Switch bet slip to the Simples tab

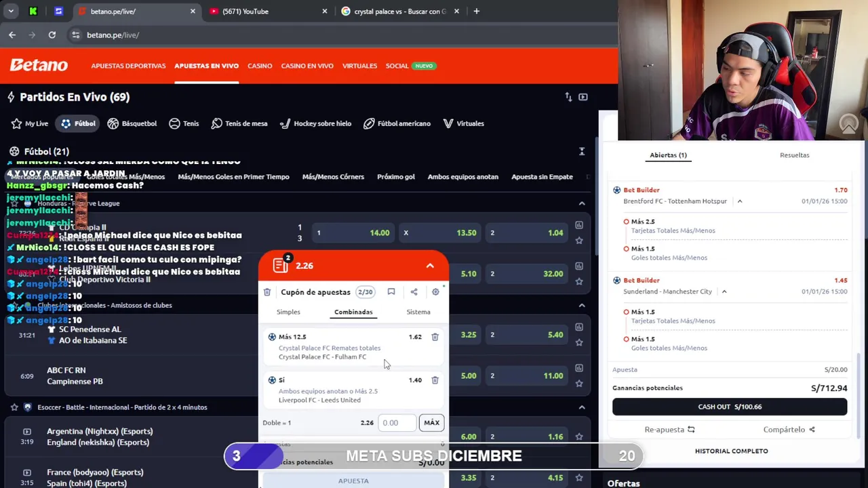[288, 312]
